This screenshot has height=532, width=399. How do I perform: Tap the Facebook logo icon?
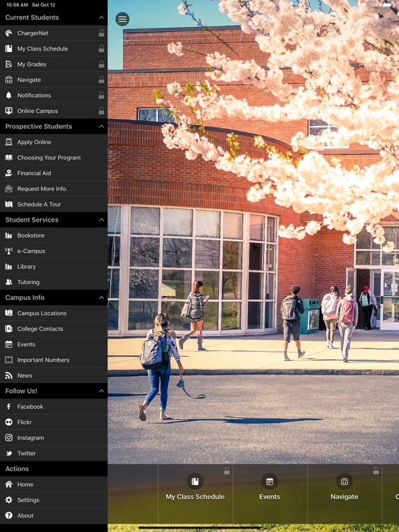point(9,407)
